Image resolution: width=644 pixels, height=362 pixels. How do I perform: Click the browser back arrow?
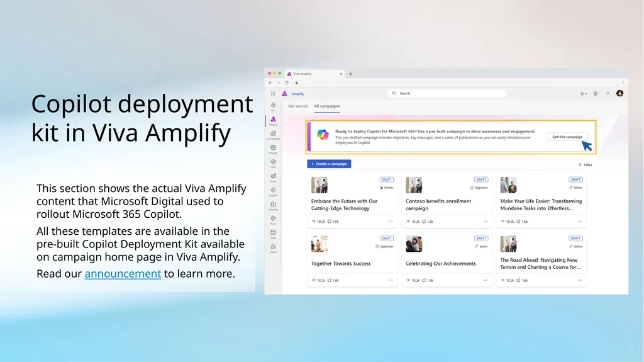pos(270,82)
